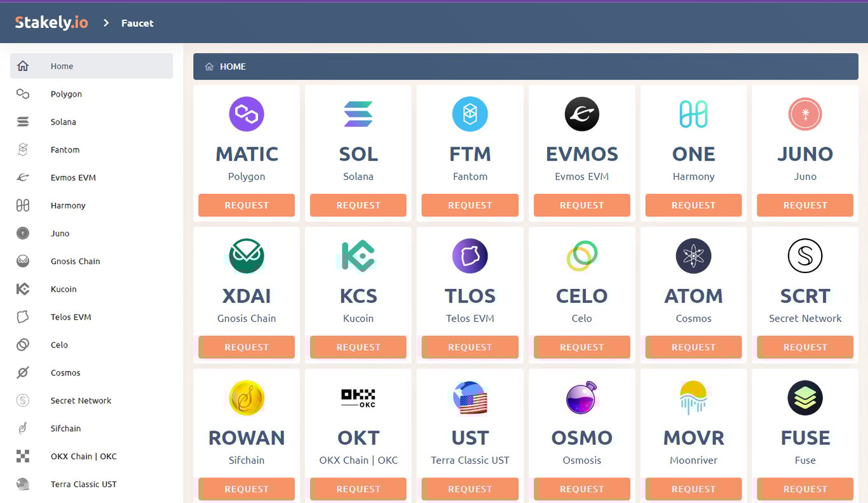Click the Juno sidebar icon
Image resolution: width=868 pixels, height=503 pixels.
tap(23, 234)
